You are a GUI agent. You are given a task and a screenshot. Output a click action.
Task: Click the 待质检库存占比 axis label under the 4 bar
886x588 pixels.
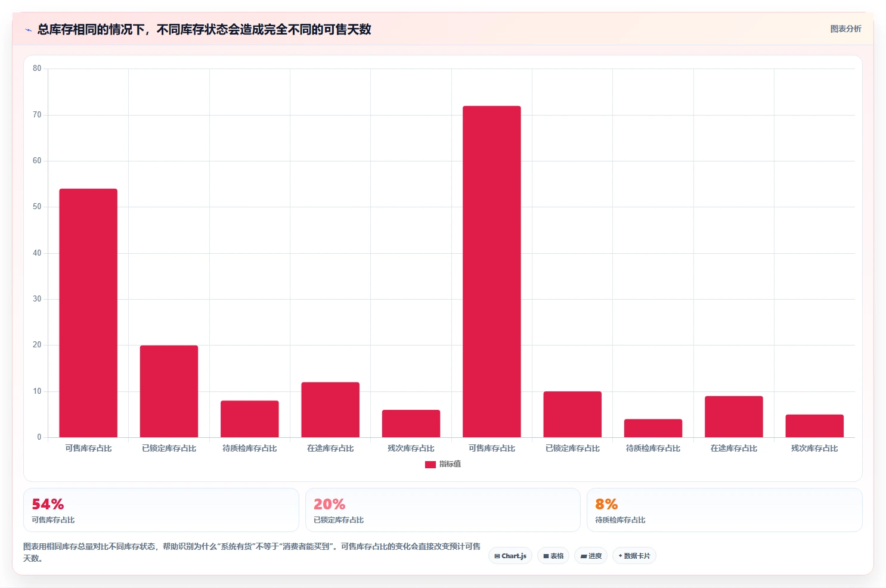[653, 448]
